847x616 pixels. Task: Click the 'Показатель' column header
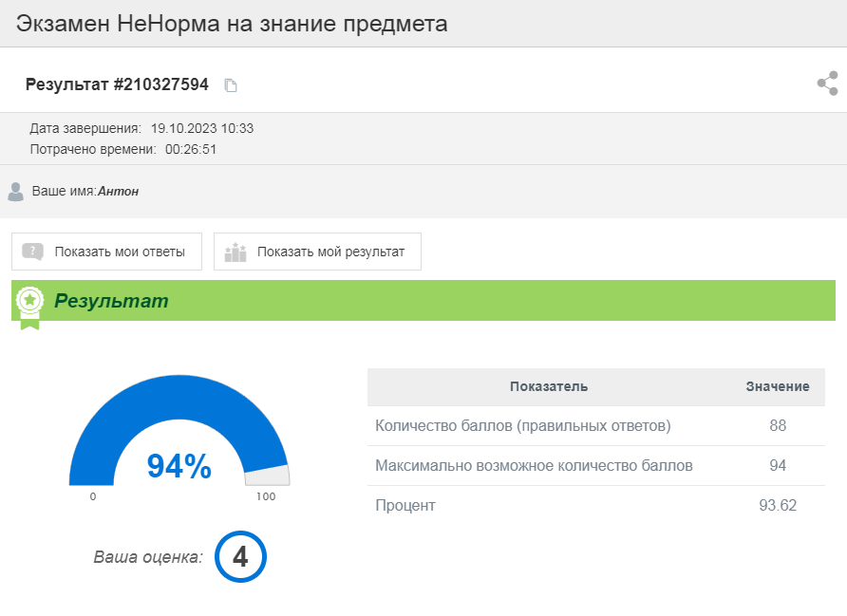(548, 386)
